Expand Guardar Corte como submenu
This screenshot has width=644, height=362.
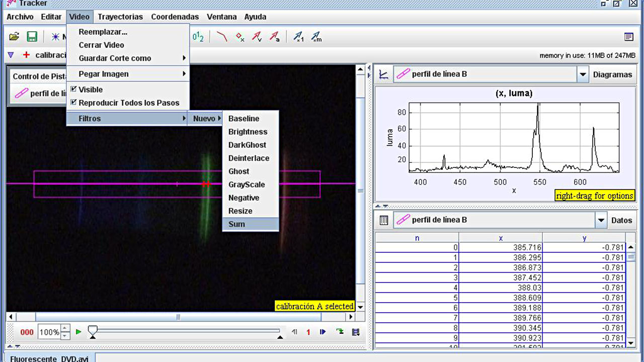[x=128, y=58]
